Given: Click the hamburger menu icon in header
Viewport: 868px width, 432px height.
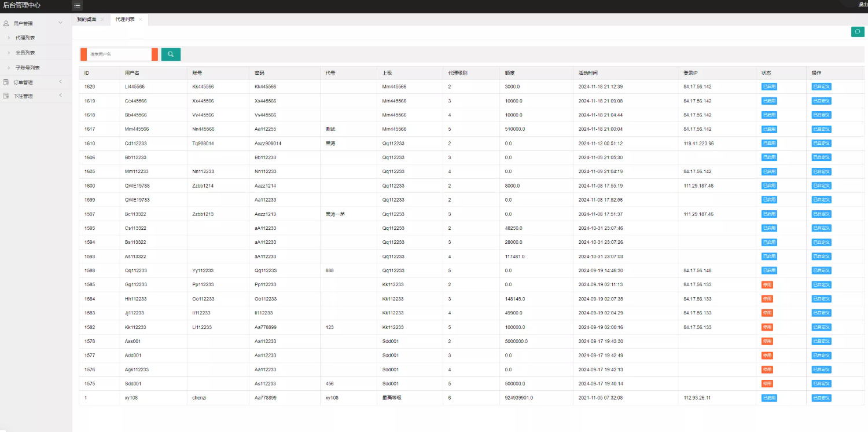Looking at the screenshot, I should [x=77, y=6].
